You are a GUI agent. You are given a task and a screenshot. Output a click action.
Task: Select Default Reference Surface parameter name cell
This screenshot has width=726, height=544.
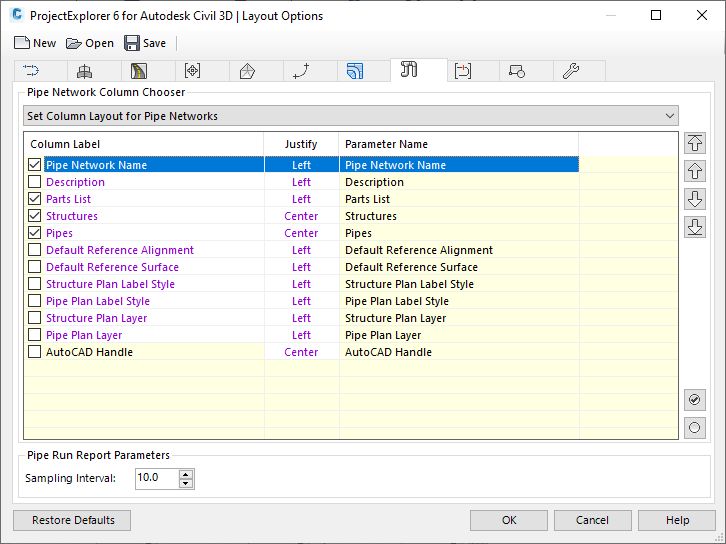(459, 267)
